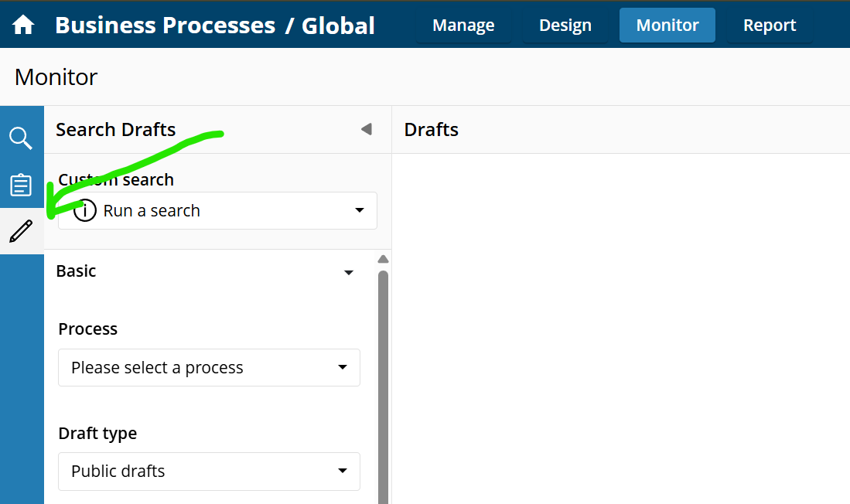The image size is (850, 504).
Task: Open the Please select a process dropdown
Action: click(x=210, y=367)
